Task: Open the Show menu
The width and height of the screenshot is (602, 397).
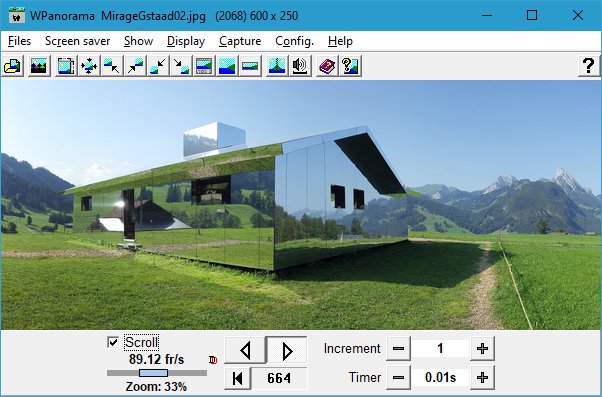Action: (x=139, y=41)
